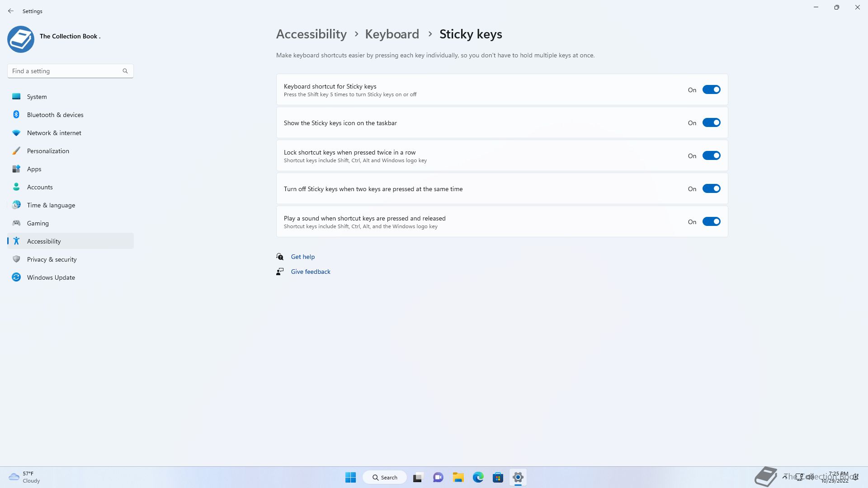The width and height of the screenshot is (868, 488).
Task: Click the search magnifier in Find a setting
Action: (125, 71)
